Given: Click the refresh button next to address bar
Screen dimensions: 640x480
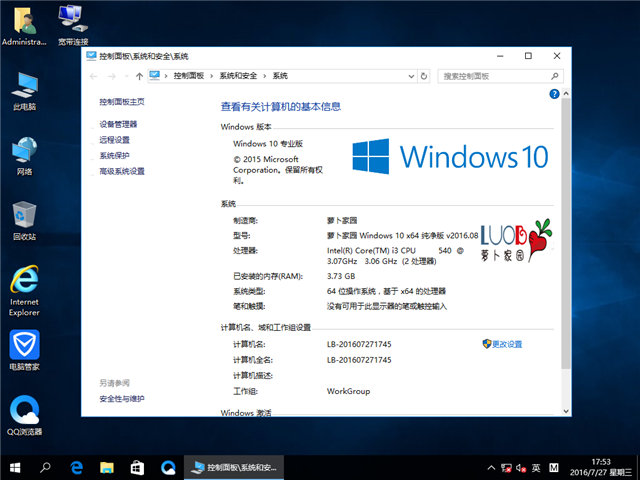Looking at the screenshot, I should click(424, 76).
